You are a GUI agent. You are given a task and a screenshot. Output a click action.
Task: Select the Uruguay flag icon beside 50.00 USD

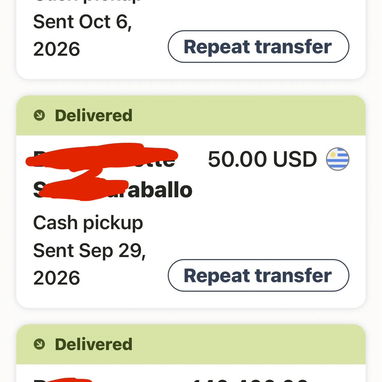click(x=338, y=159)
